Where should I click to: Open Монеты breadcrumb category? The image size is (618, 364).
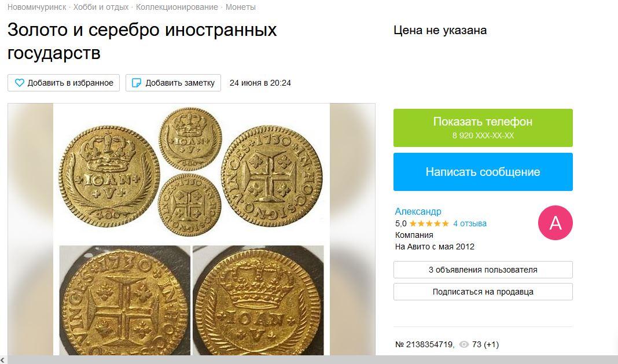(x=240, y=7)
